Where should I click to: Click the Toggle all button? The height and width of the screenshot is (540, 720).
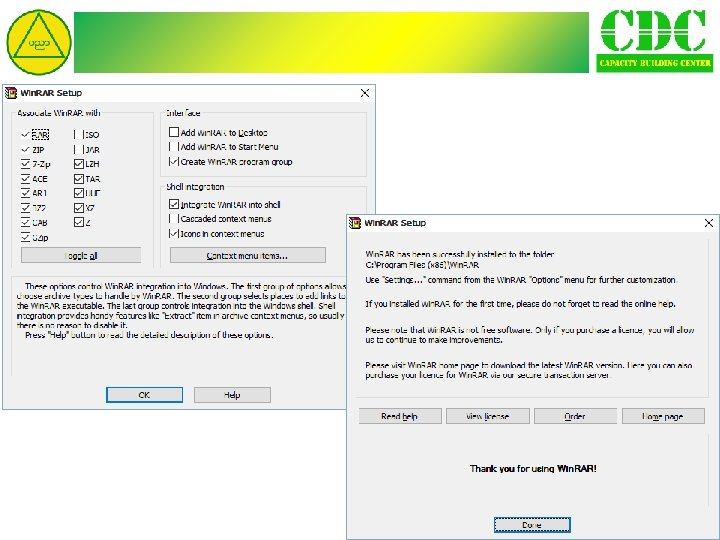tap(81, 255)
